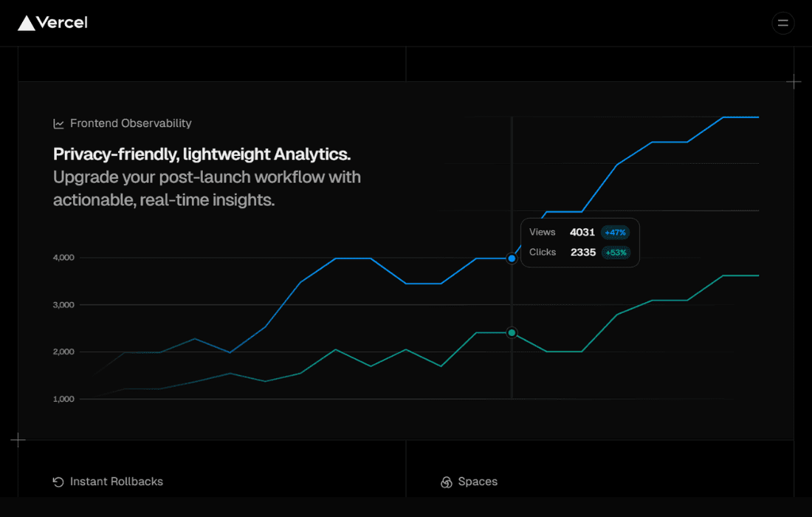Click the Vercel triangle logo

pyautogui.click(x=27, y=23)
